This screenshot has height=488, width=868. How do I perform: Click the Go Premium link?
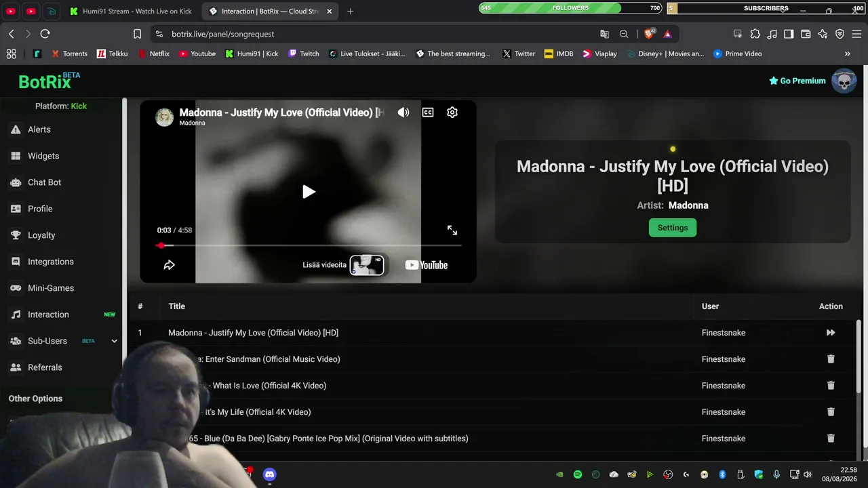797,81
